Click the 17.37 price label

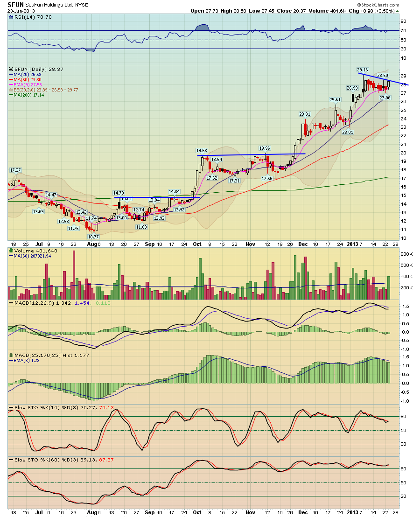pos(15,170)
